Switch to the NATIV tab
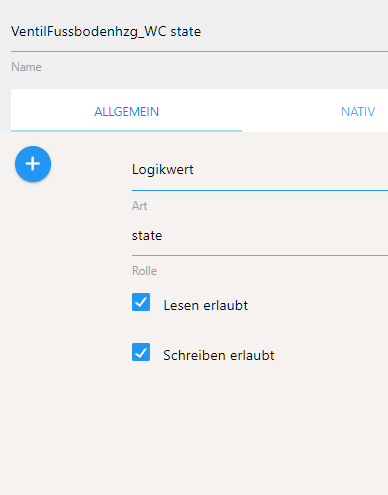Screen dimensions: 388x495 click(358, 111)
